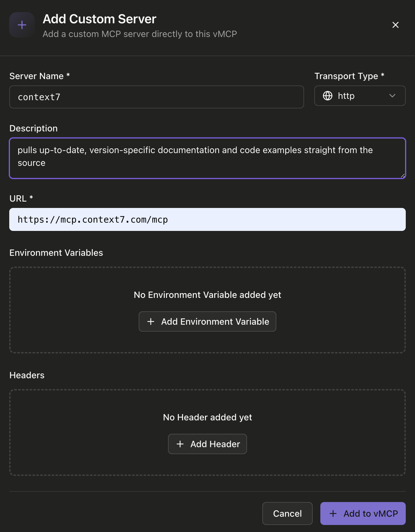The width and height of the screenshot is (415, 532).
Task: Click inside the Description text area
Action: (x=208, y=158)
